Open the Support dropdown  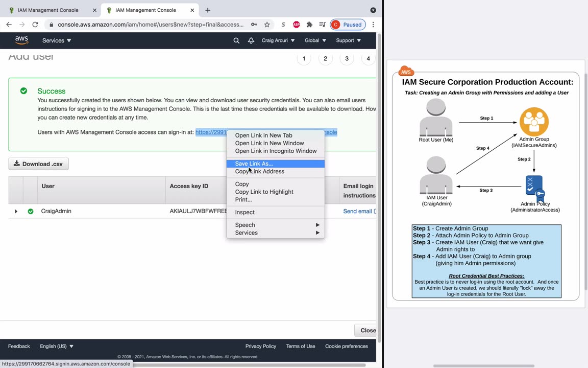(348, 40)
